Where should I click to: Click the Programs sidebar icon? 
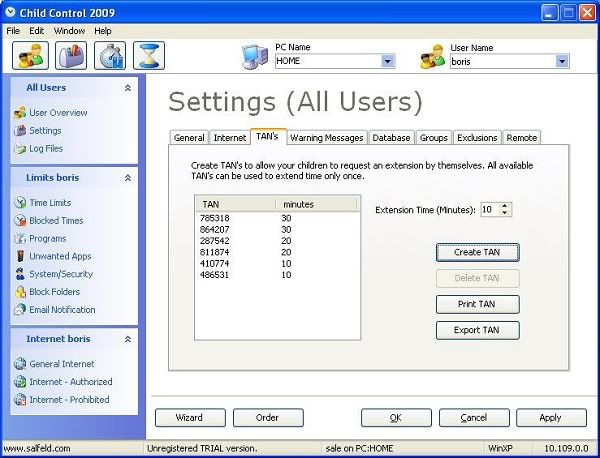click(20, 238)
